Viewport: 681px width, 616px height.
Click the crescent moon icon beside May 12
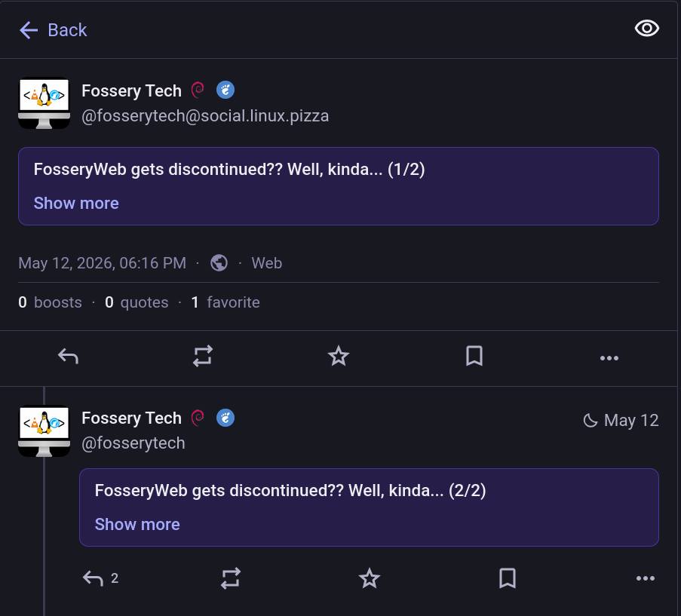[x=591, y=420]
